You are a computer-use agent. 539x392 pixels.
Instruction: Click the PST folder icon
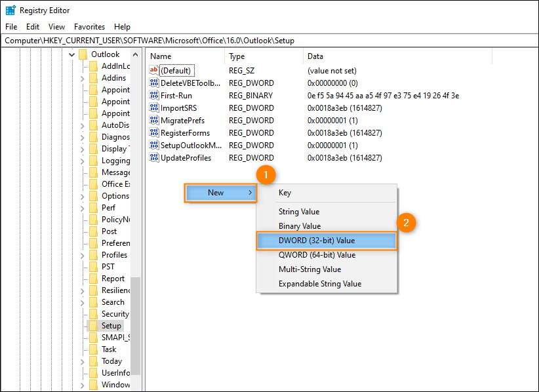click(x=93, y=267)
